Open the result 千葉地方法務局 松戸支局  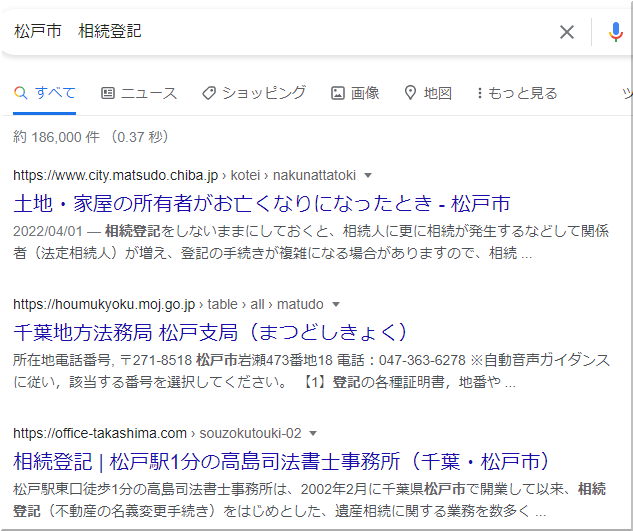point(210,332)
